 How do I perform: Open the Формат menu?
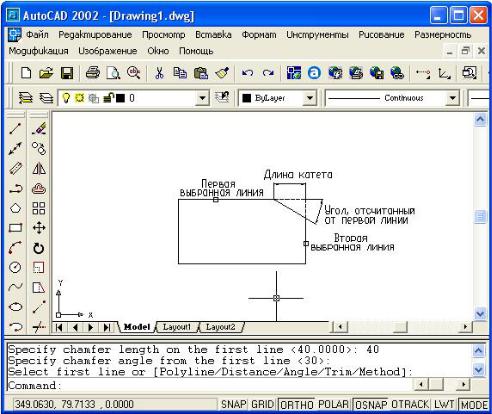(259, 35)
